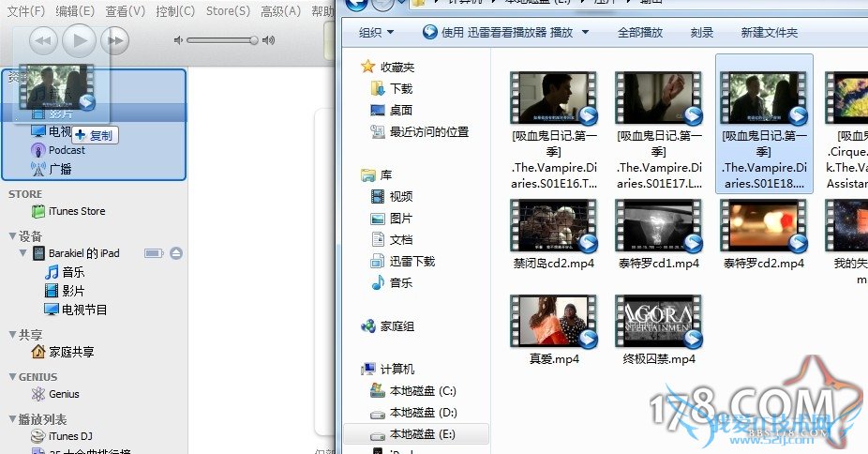Open 图片 library
Image resolution: width=868 pixels, height=454 pixels.
tap(392, 219)
